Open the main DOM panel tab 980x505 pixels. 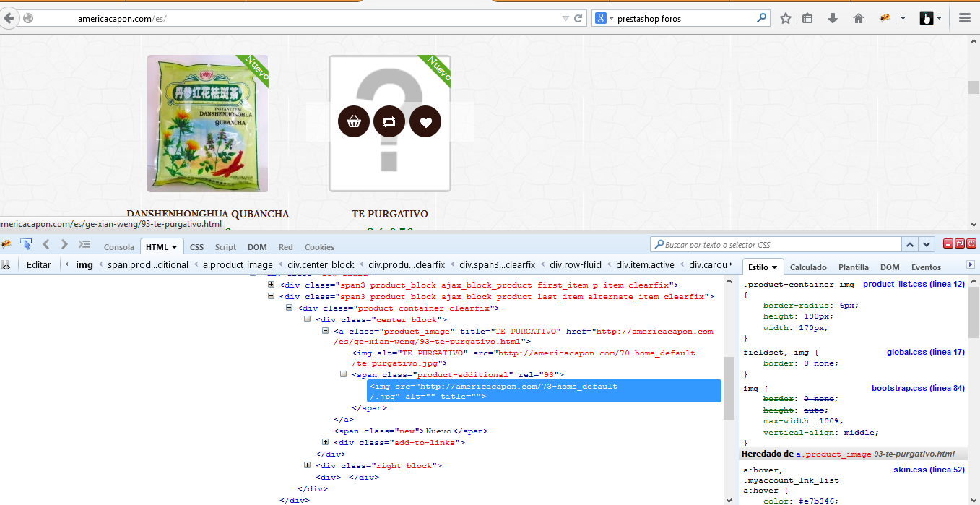pos(257,247)
